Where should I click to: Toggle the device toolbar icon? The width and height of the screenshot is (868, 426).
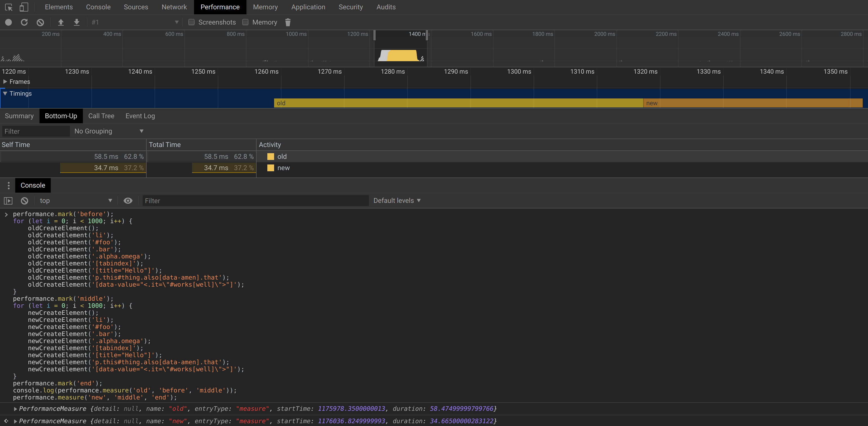[x=24, y=7]
